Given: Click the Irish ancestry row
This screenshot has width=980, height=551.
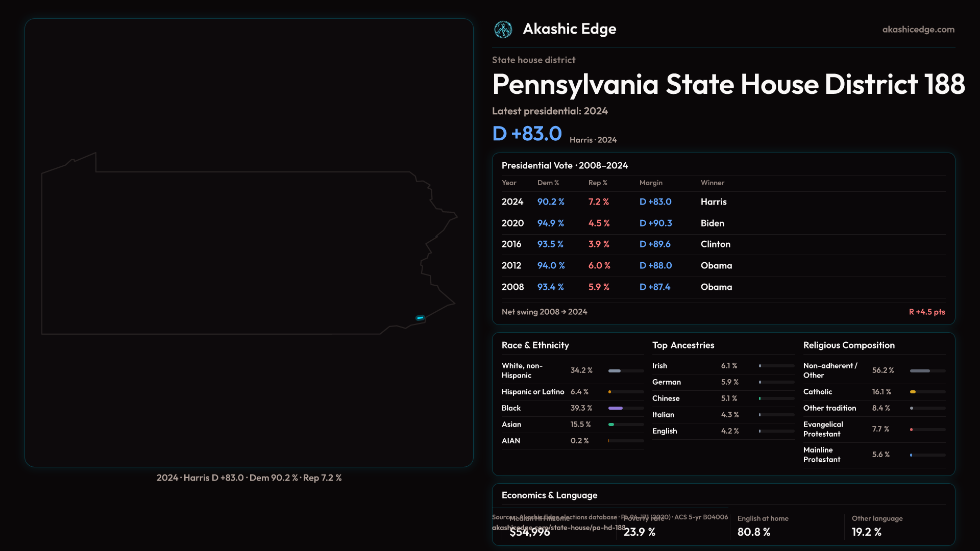Looking at the screenshot, I should pos(723,366).
